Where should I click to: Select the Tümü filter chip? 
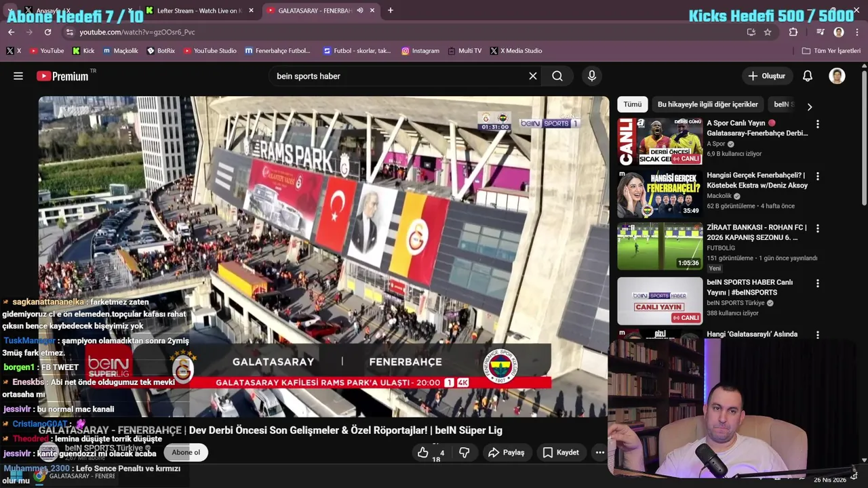(633, 104)
